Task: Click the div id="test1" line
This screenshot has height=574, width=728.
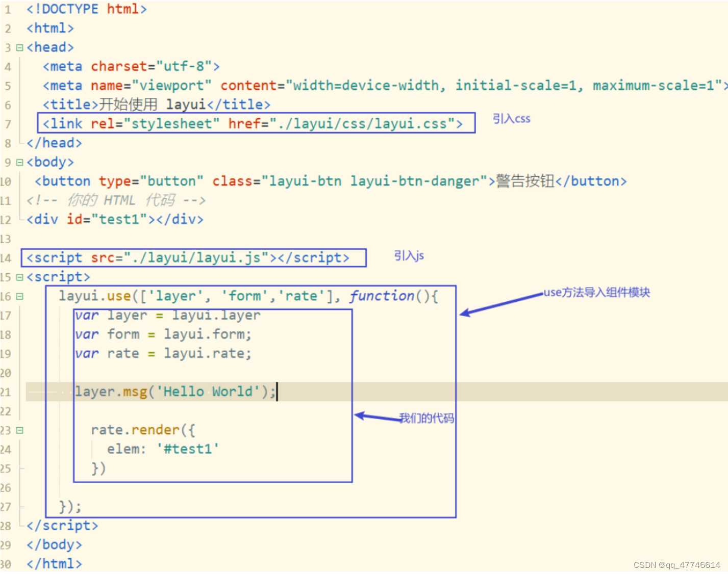Action: point(115,219)
